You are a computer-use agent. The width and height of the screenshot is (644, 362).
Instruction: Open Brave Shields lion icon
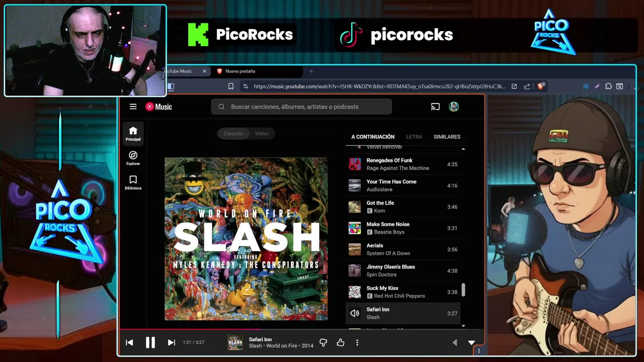coord(541,86)
